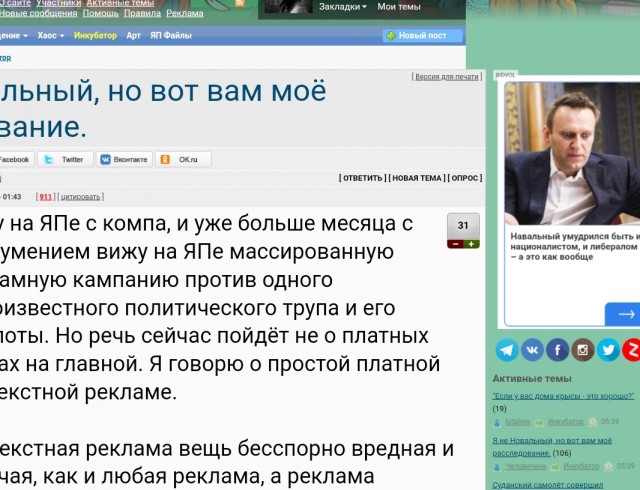Open Twitter round icon in sidebar

pos(608,350)
